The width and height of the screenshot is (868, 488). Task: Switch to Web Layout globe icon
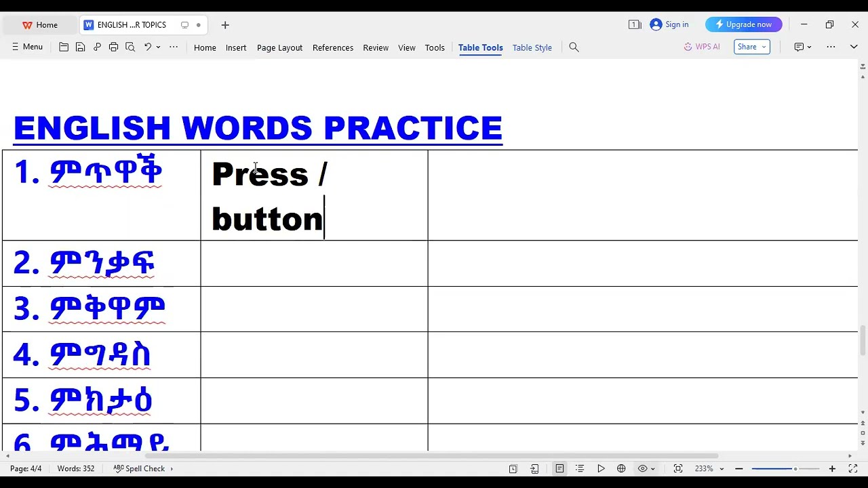coord(621,468)
